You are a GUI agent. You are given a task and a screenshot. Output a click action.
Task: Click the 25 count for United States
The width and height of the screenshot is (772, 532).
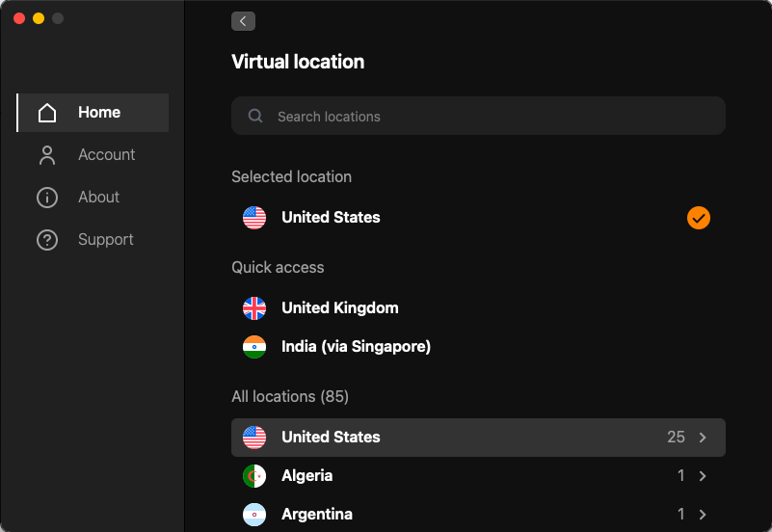coord(676,437)
